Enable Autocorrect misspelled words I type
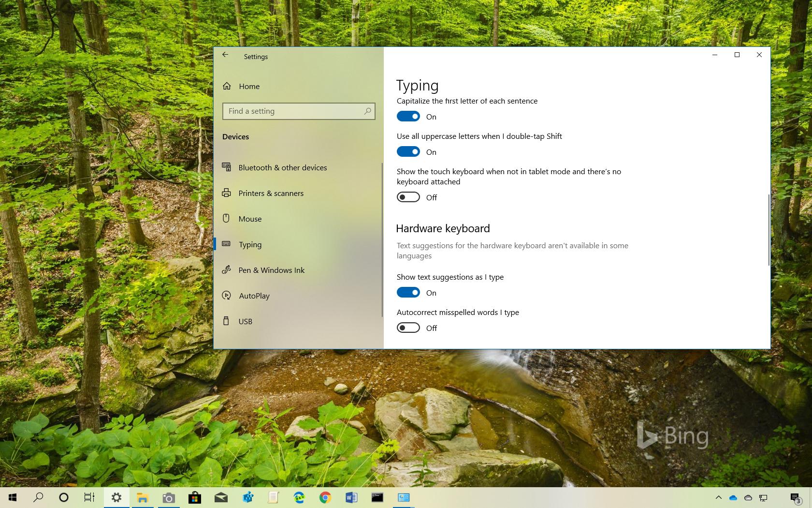The width and height of the screenshot is (812, 508). [x=408, y=328]
